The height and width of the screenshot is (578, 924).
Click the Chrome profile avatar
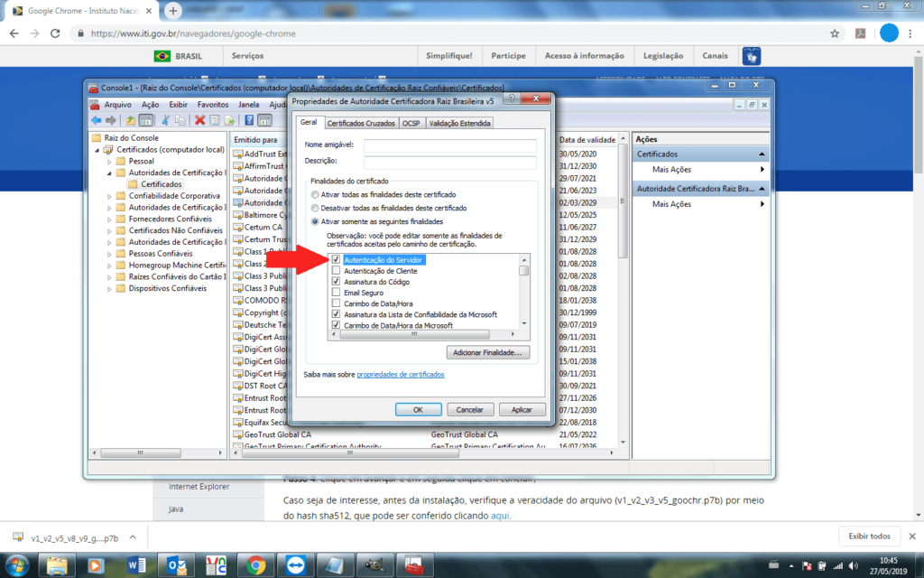[889, 33]
